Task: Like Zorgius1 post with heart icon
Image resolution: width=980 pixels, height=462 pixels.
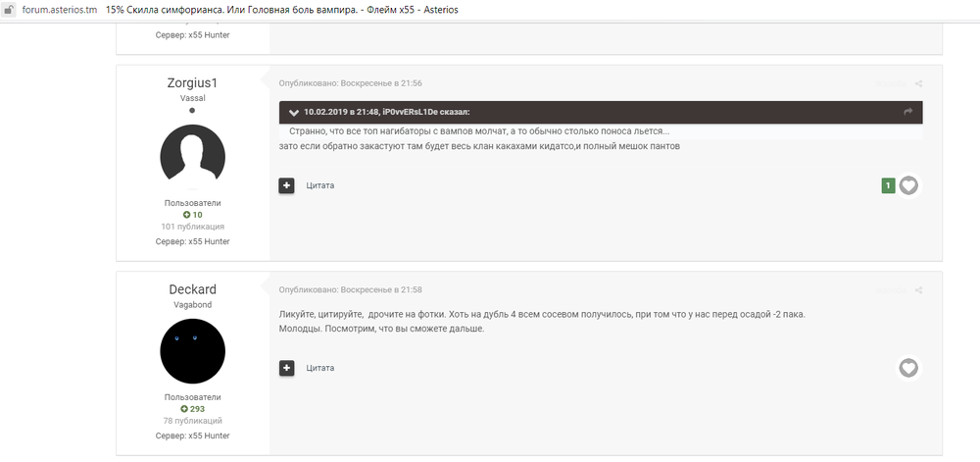Action: point(908,185)
